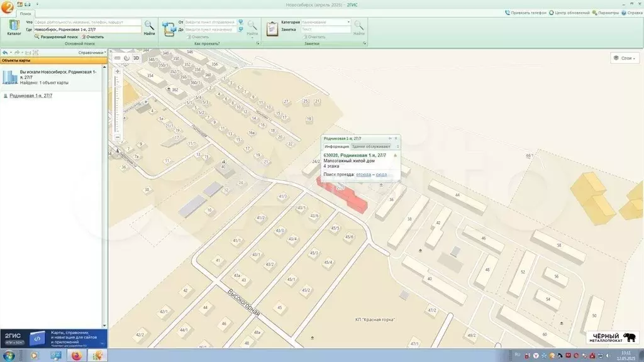
Task: Open Родниковая 1-я, 27/7 result in list
Action: coord(31,96)
